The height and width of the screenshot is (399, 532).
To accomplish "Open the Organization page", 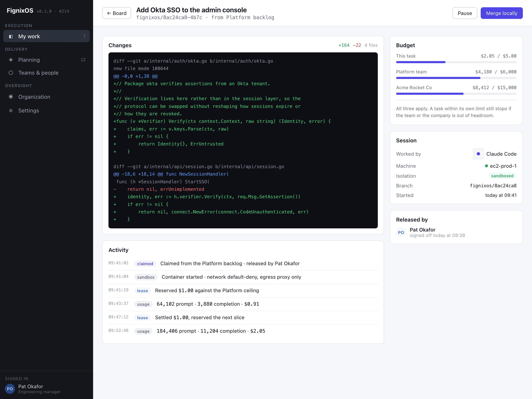I will [x=46, y=97].
